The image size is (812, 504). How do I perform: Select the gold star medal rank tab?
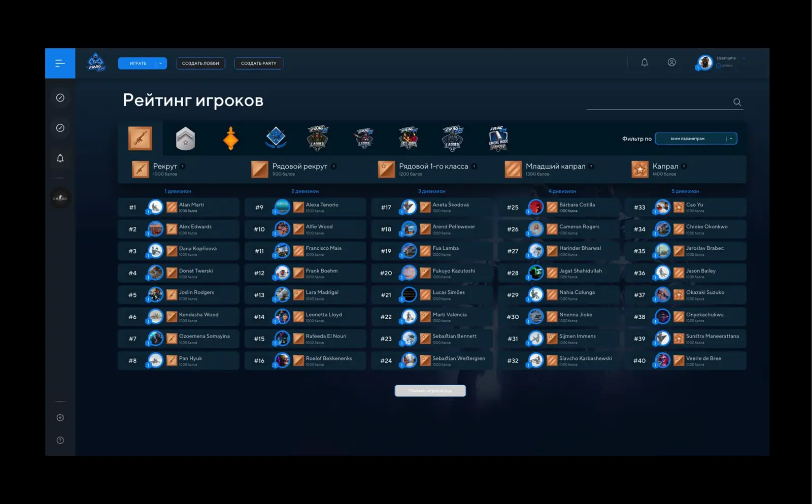tap(231, 138)
